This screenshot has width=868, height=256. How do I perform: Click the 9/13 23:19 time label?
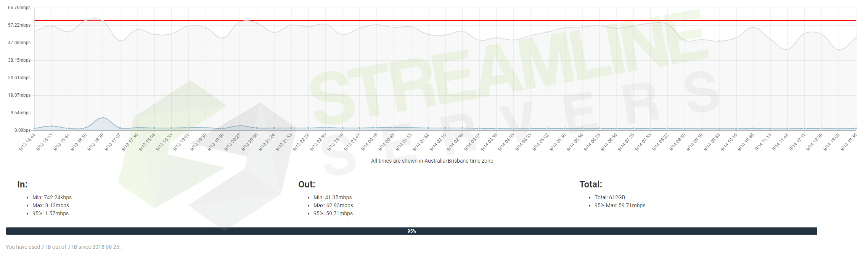click(x=335, y=142)
